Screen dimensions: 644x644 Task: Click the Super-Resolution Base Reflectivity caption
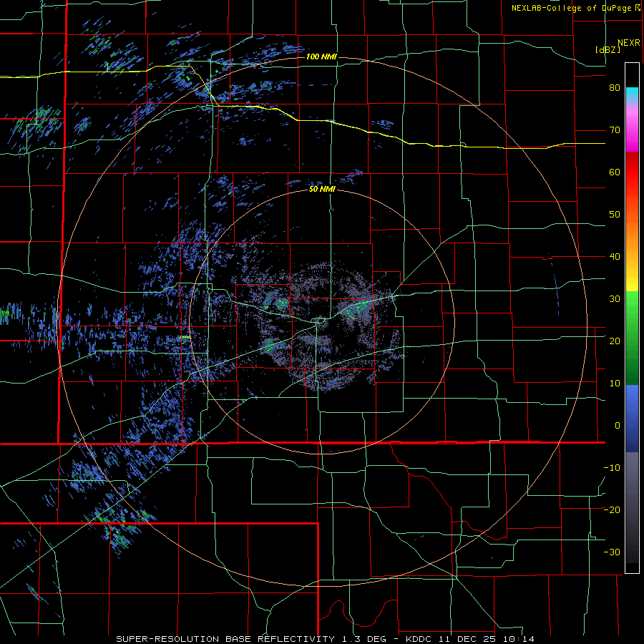326,639
